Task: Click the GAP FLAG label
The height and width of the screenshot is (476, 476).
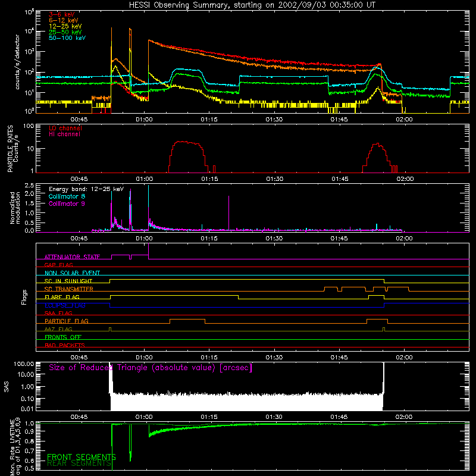Action: pos(58,265)
